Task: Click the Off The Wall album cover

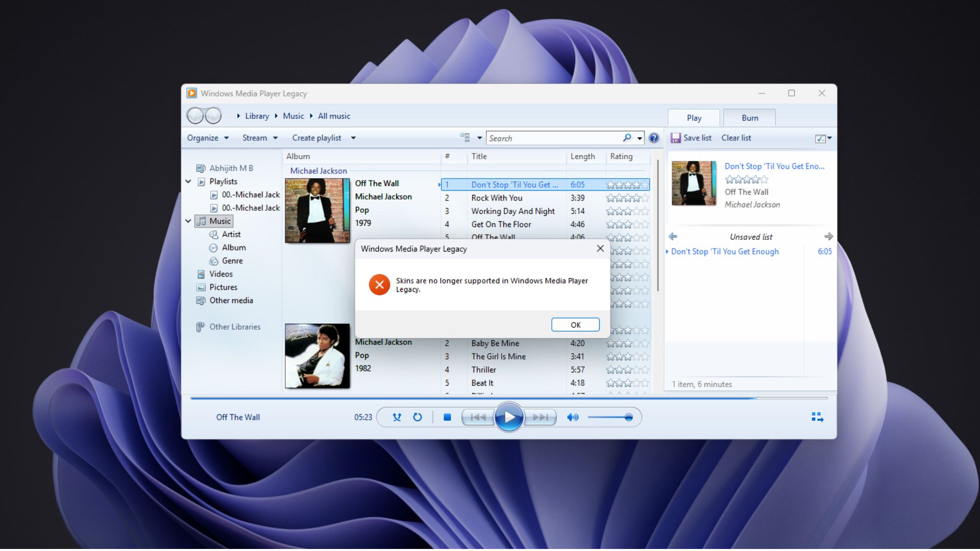Action: [317, 211]
